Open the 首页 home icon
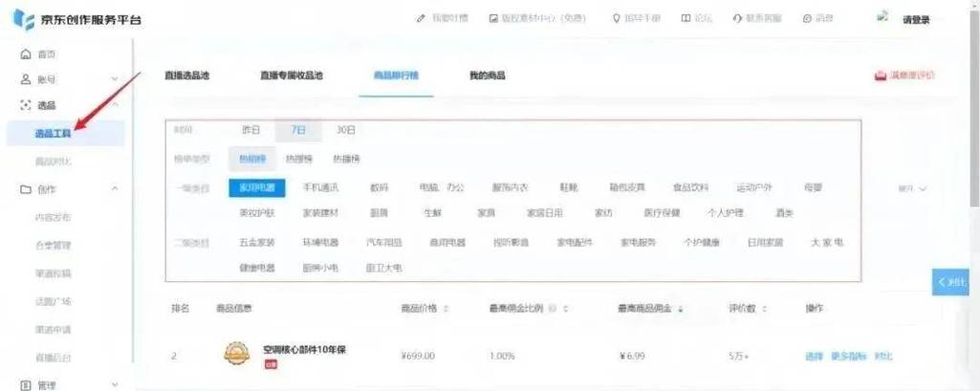980x391 pixels. (x=26, y=54)
